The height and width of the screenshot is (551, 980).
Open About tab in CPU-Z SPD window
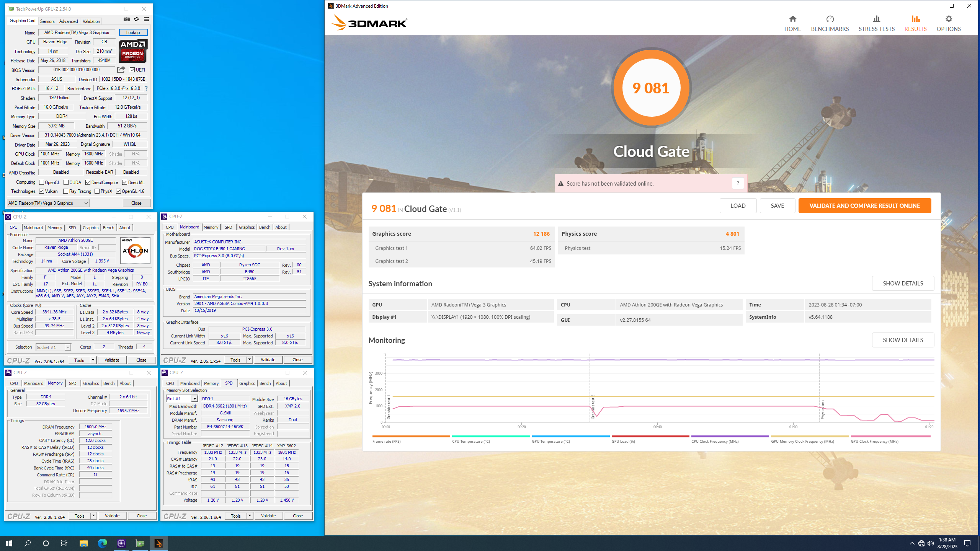281,383
